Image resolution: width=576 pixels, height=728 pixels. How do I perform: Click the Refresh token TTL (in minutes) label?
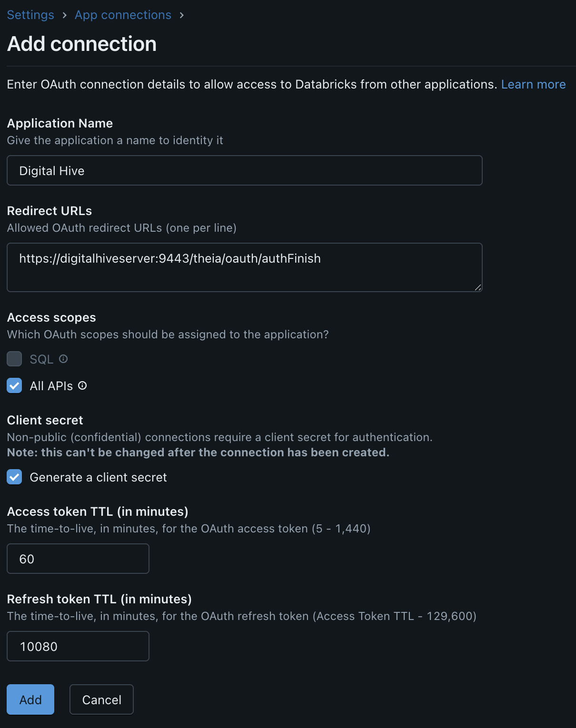pos(99,599)
